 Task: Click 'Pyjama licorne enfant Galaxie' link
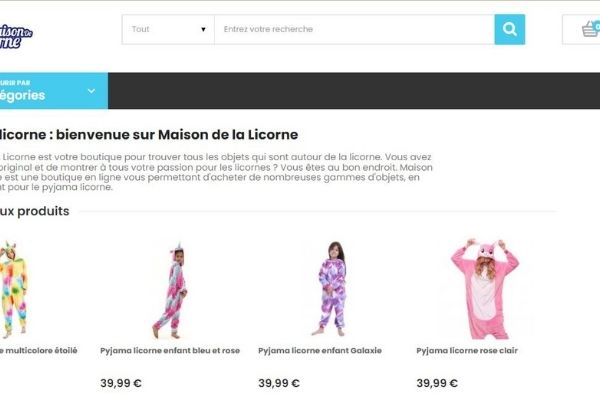(x=320, y=351)
